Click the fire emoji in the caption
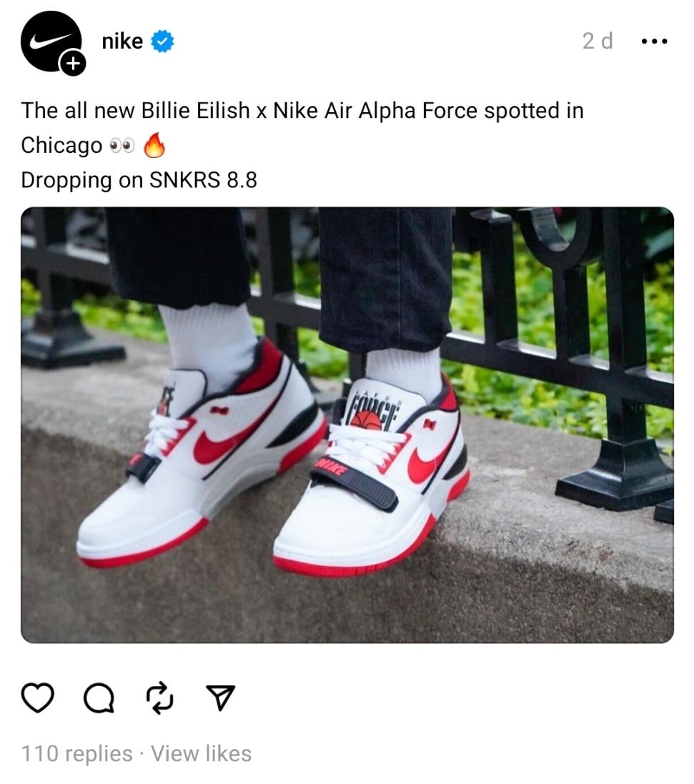The height and width of the screenshot is (784, 694). click(154, 146)
